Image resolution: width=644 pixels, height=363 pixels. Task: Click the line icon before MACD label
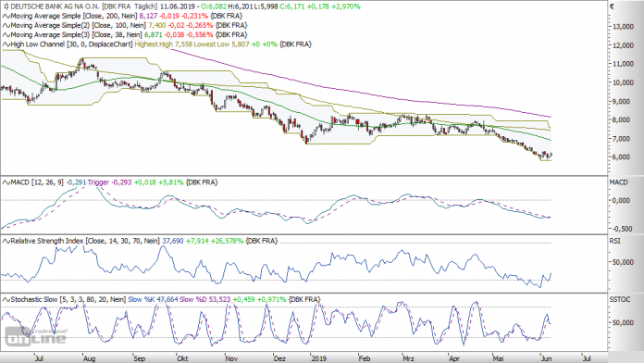[x=6, y=182]
